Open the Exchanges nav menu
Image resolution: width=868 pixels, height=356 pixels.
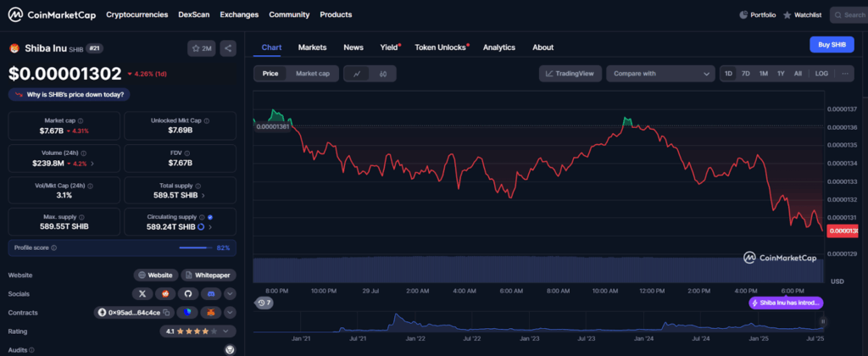pyautogui.click(x=239, y=15)
